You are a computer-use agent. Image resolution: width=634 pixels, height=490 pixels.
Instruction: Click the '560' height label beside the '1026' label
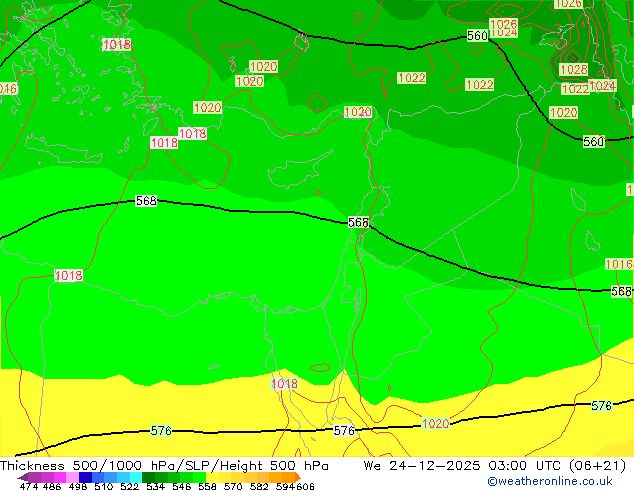[x=477, y=36]
